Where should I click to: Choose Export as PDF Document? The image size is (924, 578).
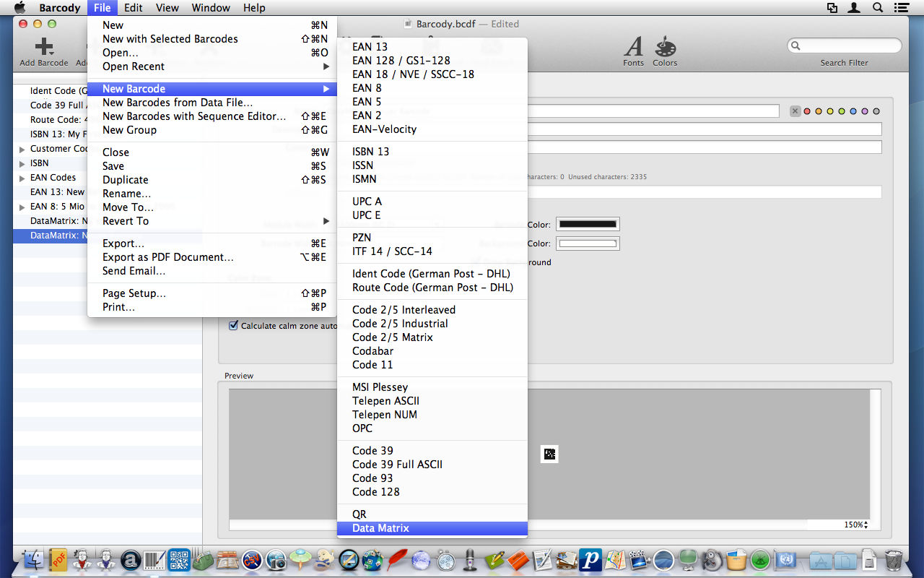click(212, 257)
